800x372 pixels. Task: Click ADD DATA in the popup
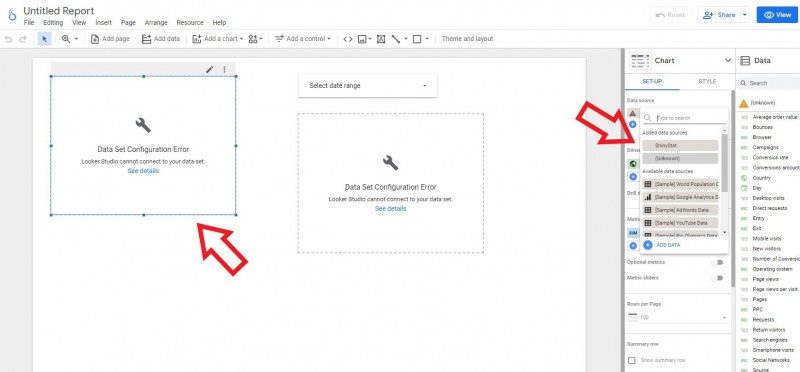coord(662,245)
